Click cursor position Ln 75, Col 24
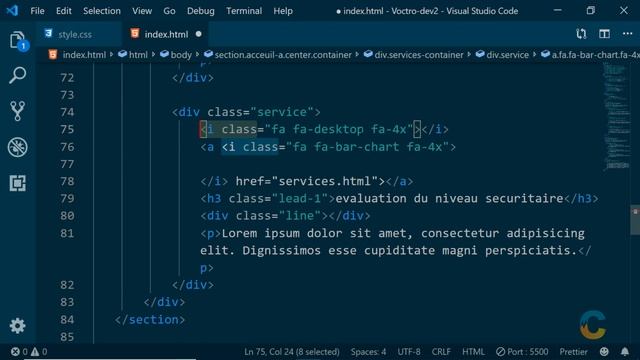640x360 pixels. click(291, 352)
